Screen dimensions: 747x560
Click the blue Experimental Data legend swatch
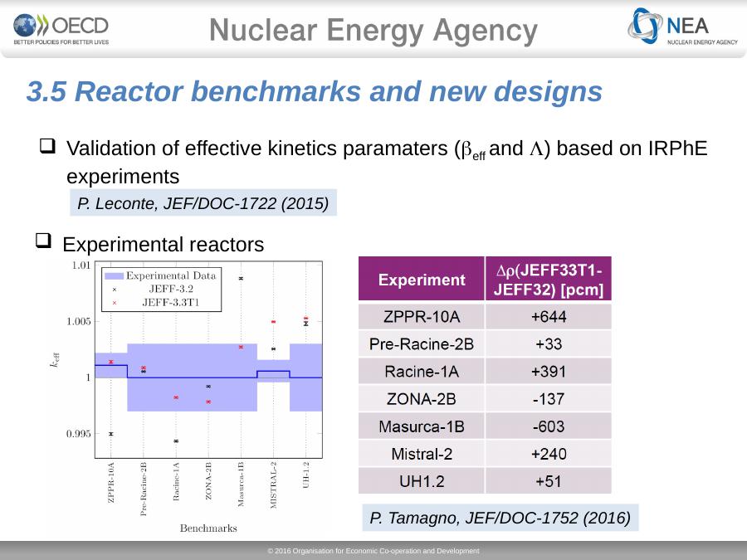pyautogui.click(x=114, y=275)
